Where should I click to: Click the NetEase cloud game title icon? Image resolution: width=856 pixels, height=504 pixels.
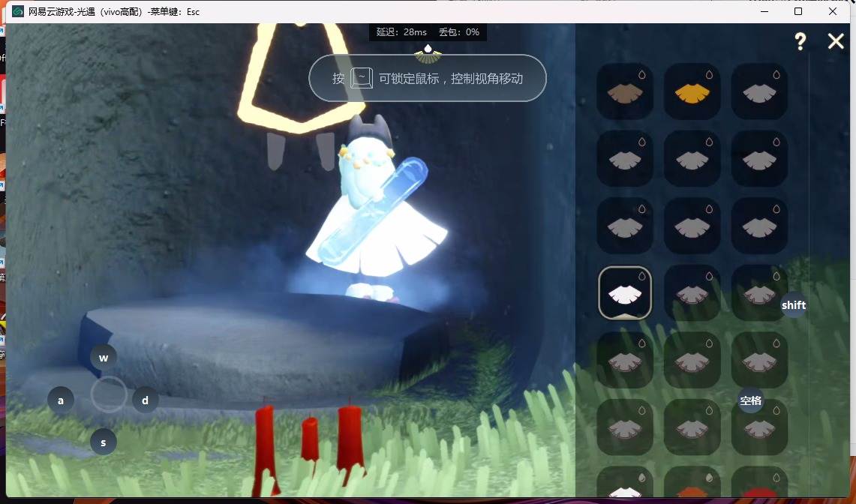18,11
